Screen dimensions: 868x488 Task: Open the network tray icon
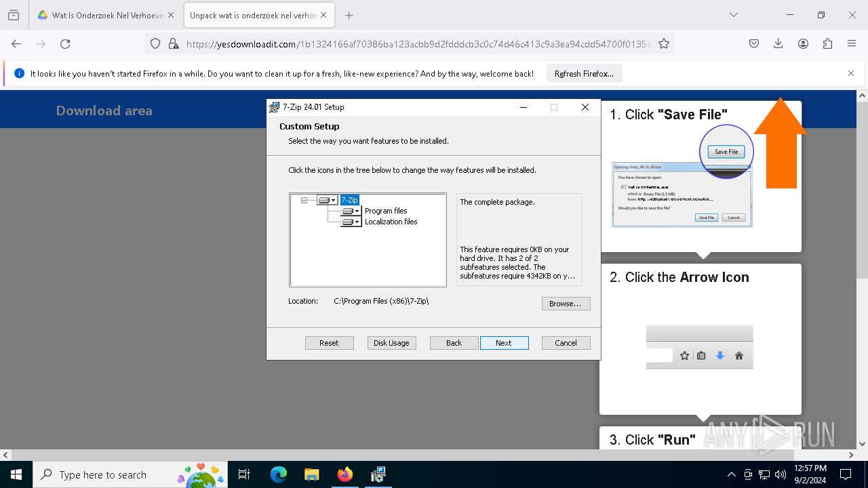764,474
